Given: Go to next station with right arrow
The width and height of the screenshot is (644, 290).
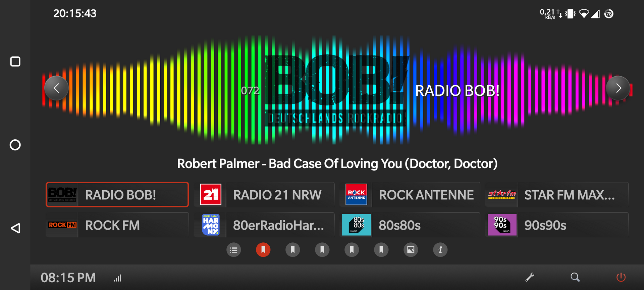Looking at the screenshot, I should (x=618, y=88).
